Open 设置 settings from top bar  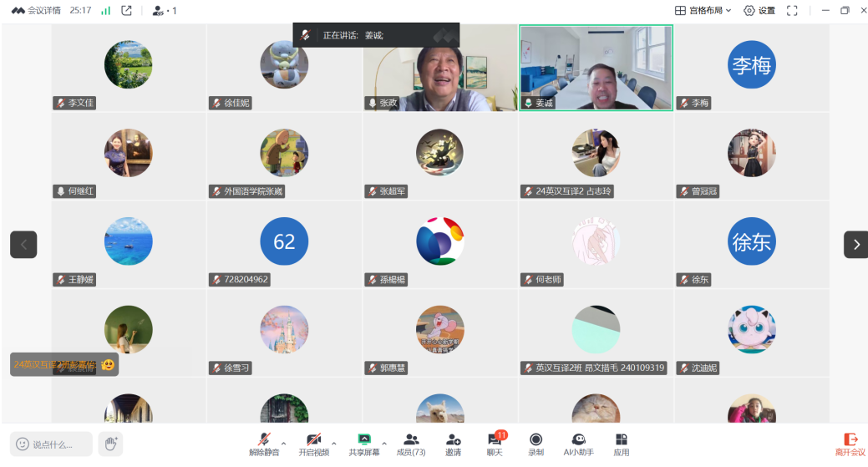coord(759,11)
